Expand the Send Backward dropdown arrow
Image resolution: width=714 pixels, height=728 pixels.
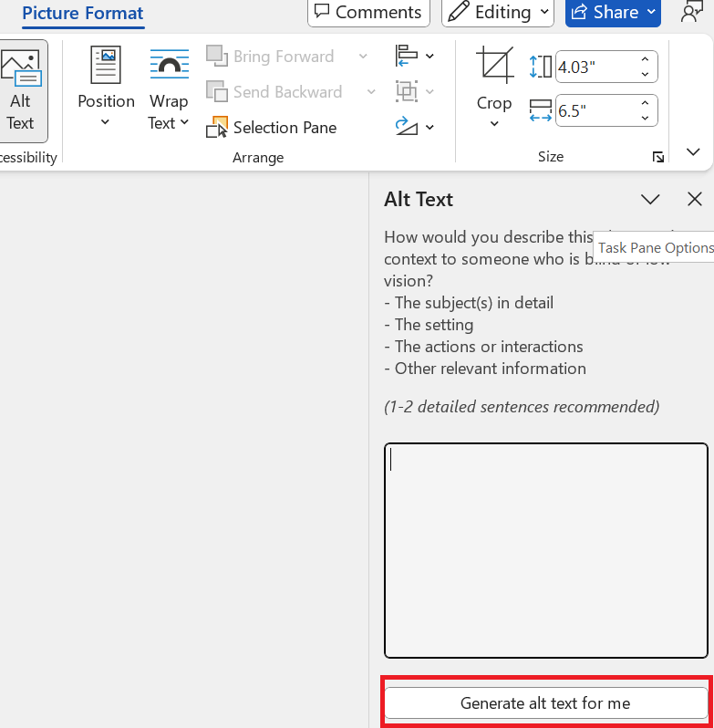371,92
